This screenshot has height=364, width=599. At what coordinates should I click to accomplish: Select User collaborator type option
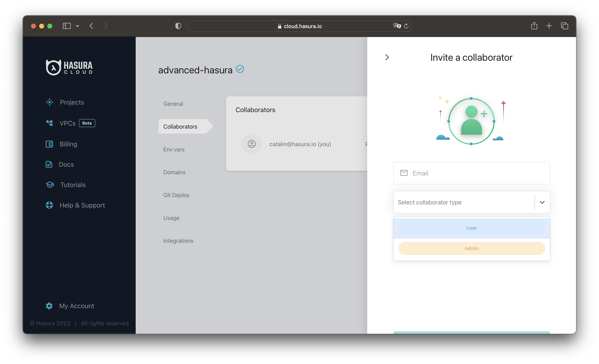coord(471,228)
